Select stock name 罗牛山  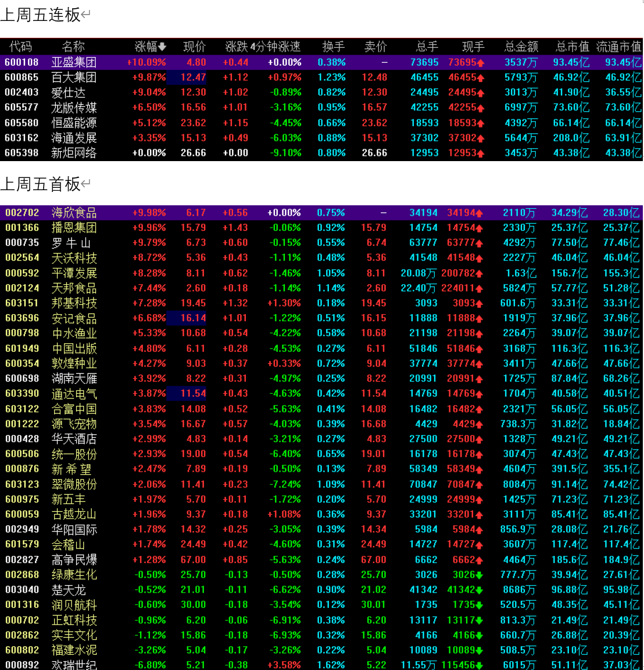[x=71, y=243]
